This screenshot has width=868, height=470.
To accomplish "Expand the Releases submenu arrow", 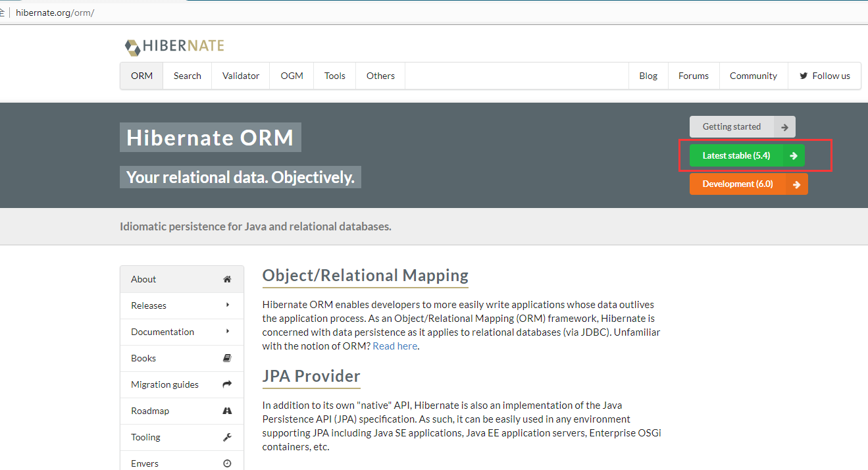I will [x=228, y=305].
